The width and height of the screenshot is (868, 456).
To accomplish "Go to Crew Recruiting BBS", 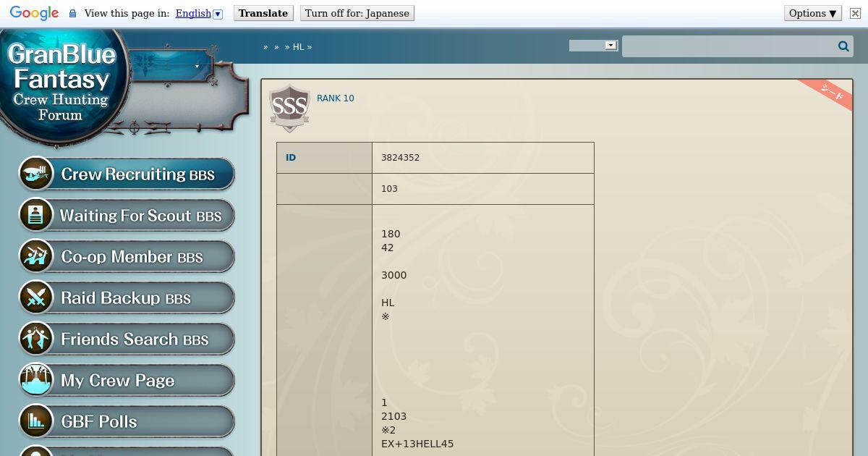I will (x=127, y=174).
